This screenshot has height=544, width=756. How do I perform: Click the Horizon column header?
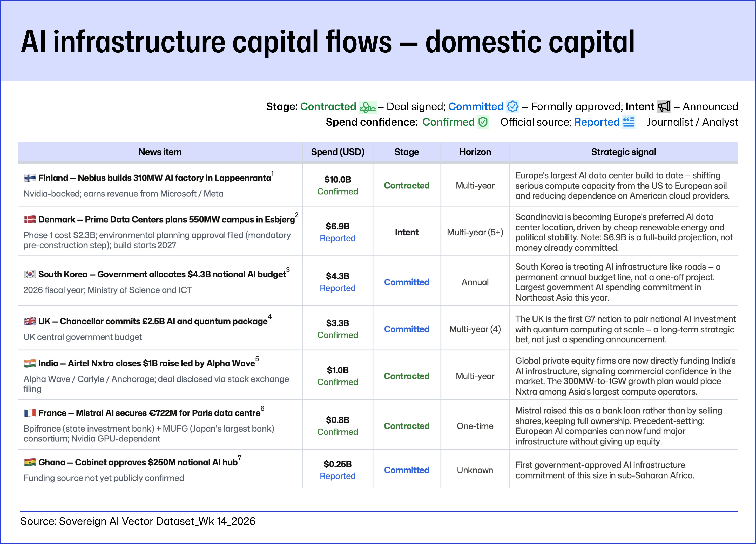[475, 152]
